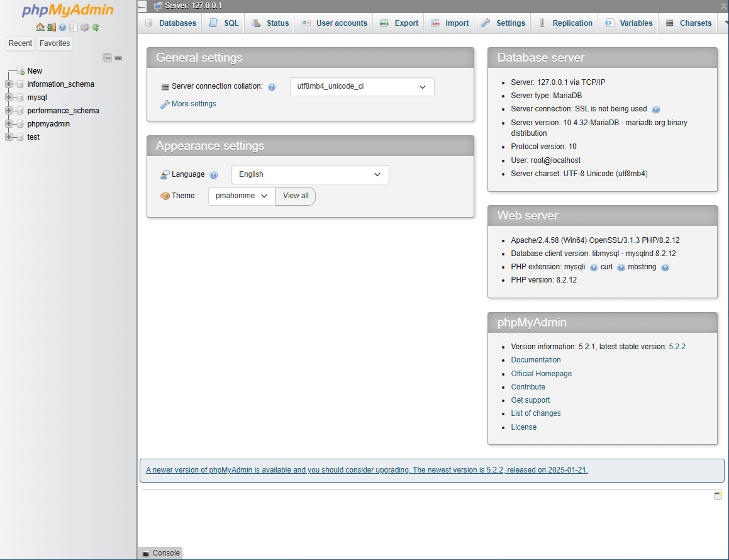Screen dimensions: 729x560
Task: Open phpMyAdmin documentation via the question mark icon
Action: (x=62, y=28)
